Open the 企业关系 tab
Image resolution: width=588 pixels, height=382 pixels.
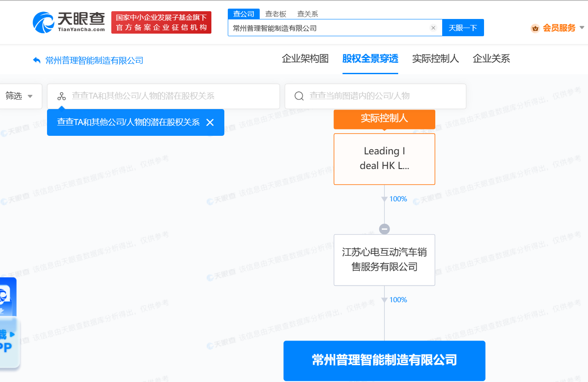tap(491, 59)
